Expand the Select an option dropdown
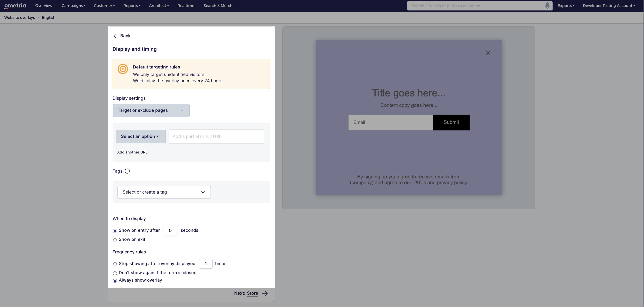This screenshot has width=644, height=307. tap(141, 136)
